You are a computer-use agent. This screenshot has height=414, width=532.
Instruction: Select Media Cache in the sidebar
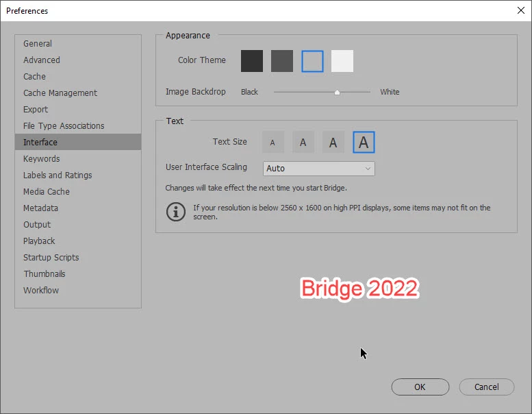point(78,191)
